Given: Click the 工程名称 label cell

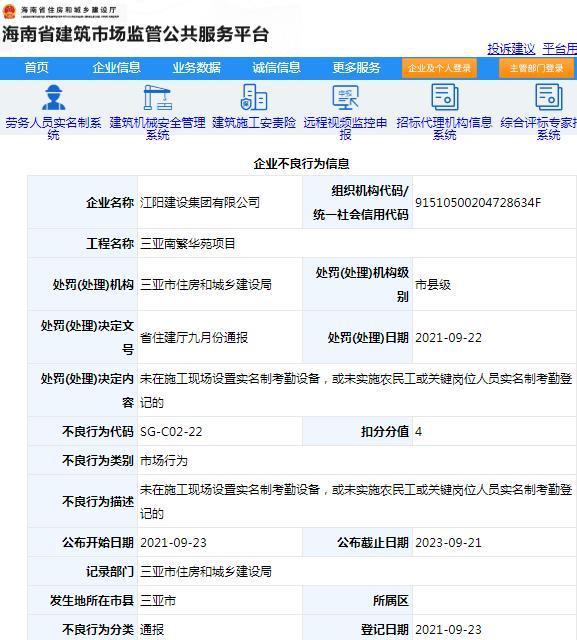Looking at the screenshot, I should point(83,244).
